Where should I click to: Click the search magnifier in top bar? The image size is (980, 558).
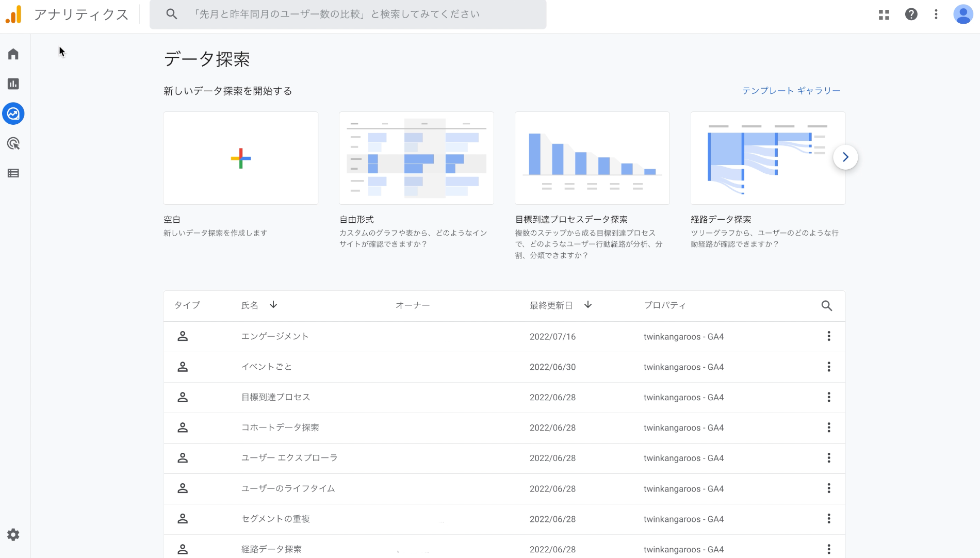pos(172,14)
